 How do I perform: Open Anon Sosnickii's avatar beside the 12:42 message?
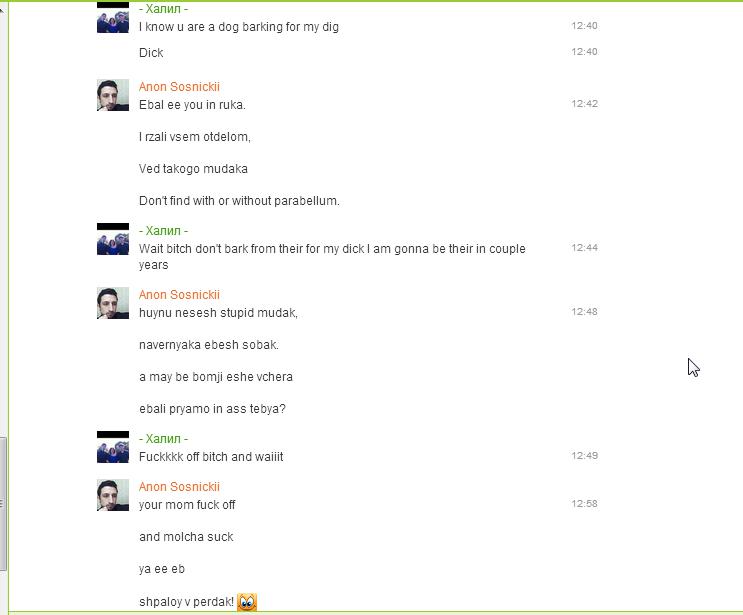[113, 95]
